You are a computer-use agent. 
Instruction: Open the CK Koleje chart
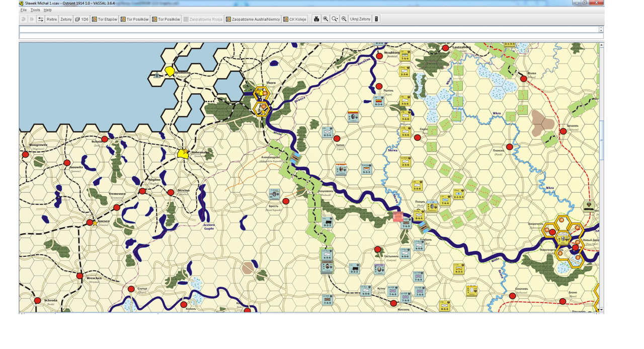click(x=295, y=19)
